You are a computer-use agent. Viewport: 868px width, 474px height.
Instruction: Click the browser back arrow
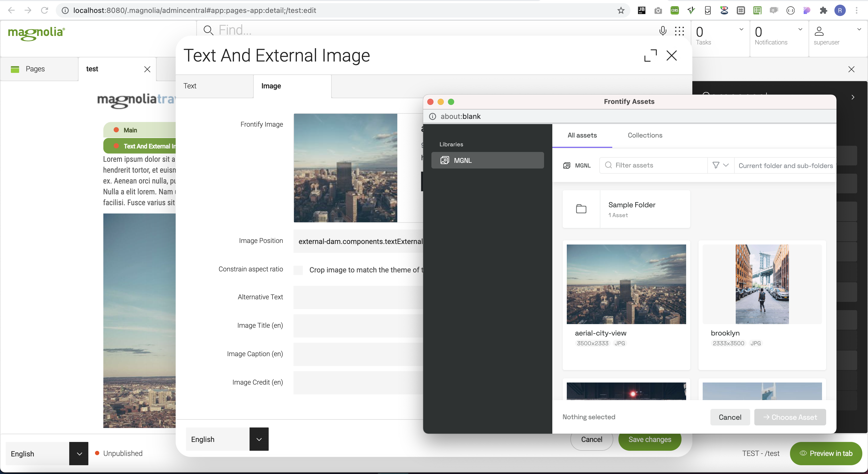(11, 10)
